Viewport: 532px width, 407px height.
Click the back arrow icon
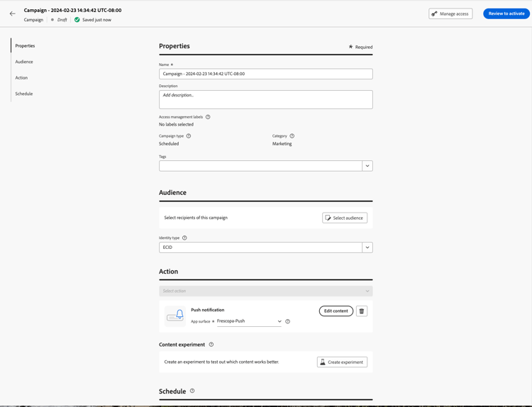click(x=13, y=14)
